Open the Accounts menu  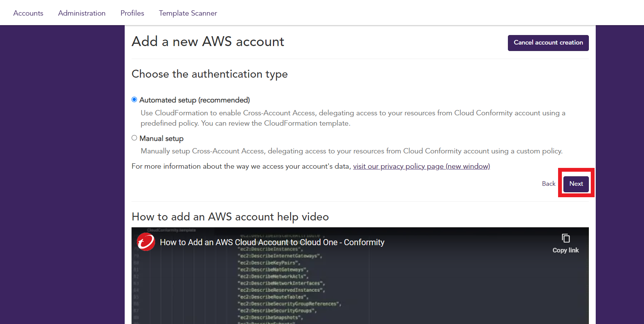coord(28,13)
